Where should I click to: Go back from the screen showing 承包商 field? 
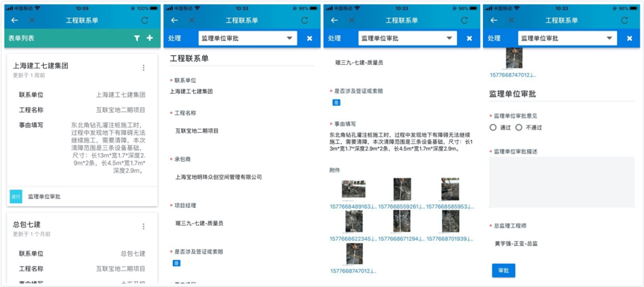tap(174, 21)
